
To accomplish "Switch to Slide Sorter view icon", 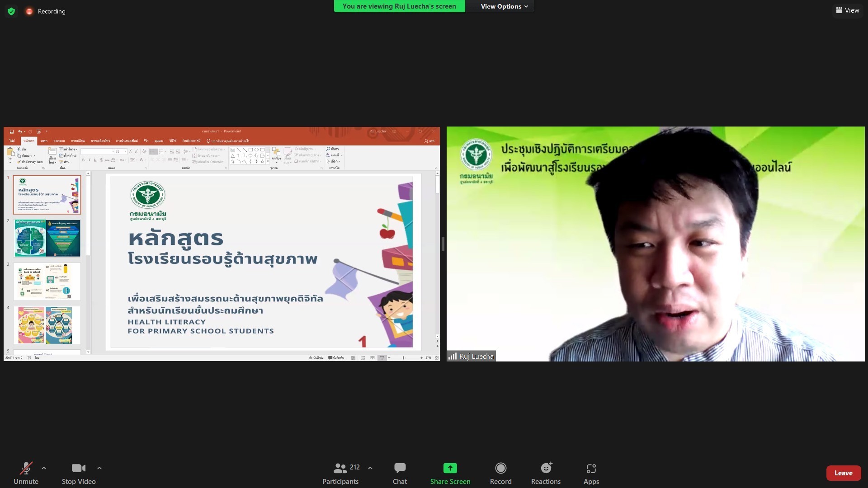I will pyautogui.click(x=363, y=358).
